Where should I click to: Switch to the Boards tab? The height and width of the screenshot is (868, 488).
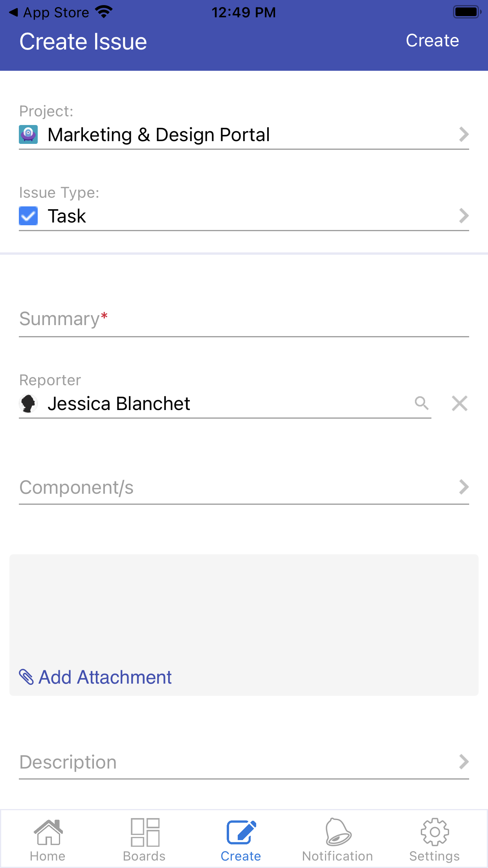click(145, 840)
